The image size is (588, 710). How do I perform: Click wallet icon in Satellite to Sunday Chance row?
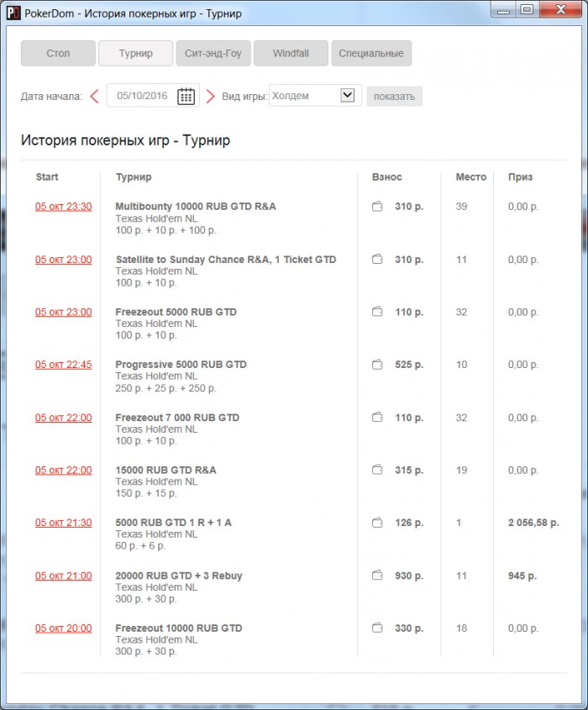click(x=377, y=259)
